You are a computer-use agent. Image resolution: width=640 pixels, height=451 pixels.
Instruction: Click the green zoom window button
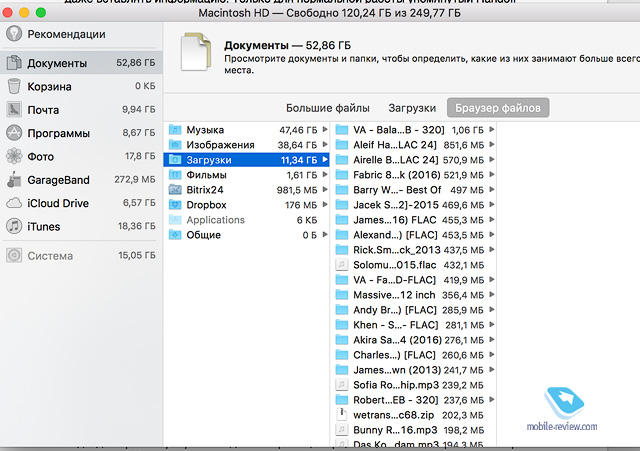pyautogui.click(x=41, y=13)
